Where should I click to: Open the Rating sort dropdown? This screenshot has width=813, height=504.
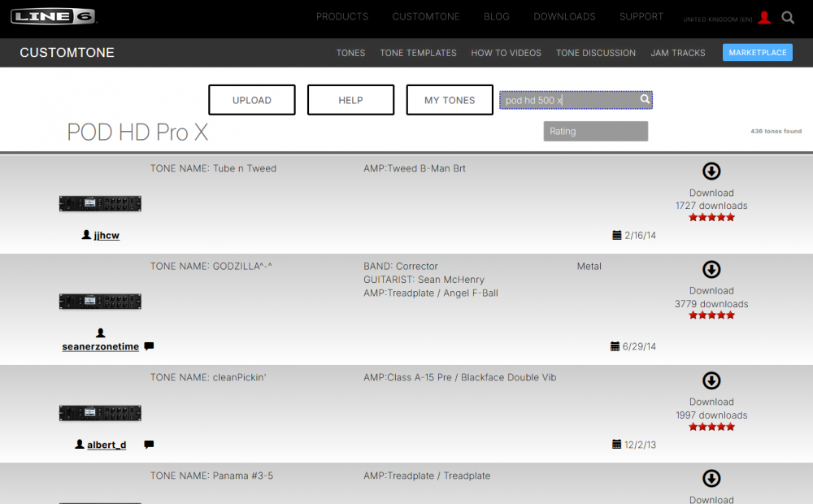click(x=595, y=131)
